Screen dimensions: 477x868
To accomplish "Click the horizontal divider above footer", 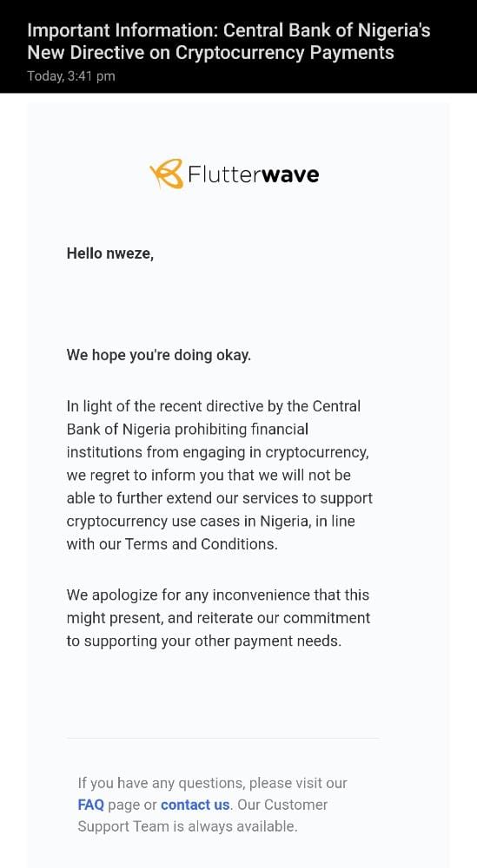I will click(222, 738).
